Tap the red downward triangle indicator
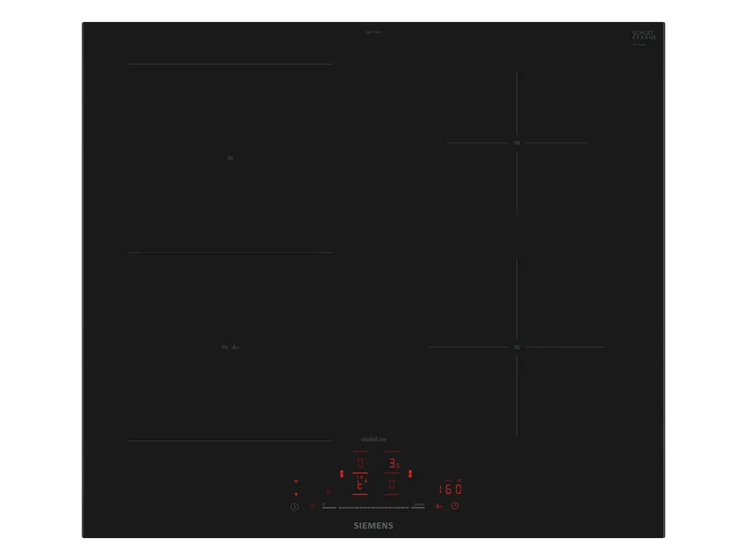 tap(296, 482)
